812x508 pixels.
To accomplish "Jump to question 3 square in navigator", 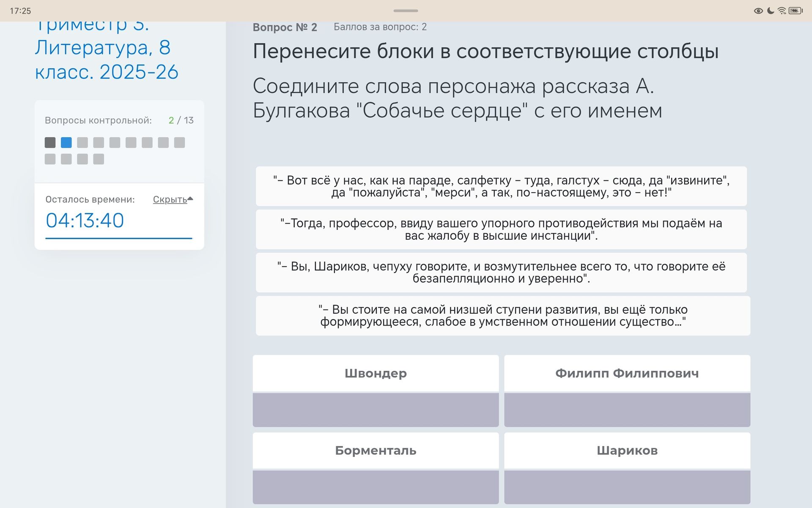I will (x=82, y=143).
